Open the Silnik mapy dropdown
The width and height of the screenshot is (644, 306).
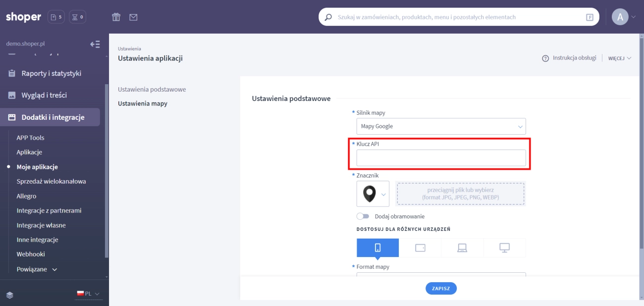(x=441, y=126)
